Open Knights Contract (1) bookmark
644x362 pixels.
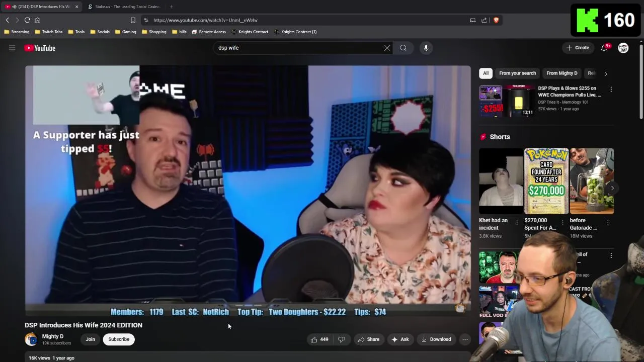pos(295,32)
